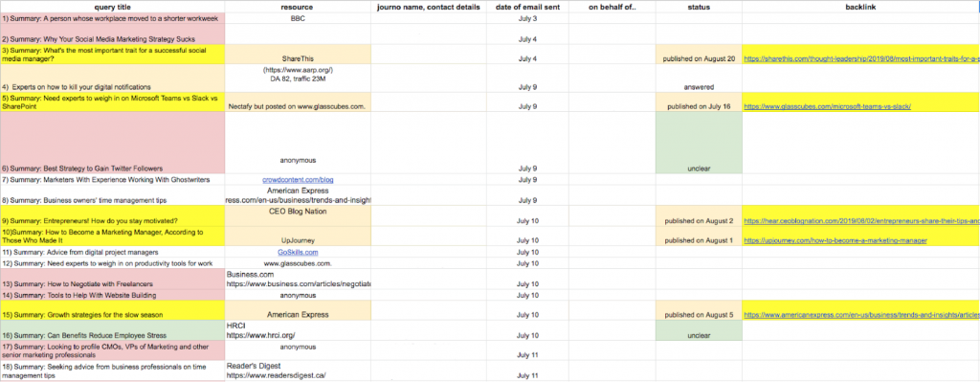Select query 4 on killing digital notifications
980x382 pixels.
tap(113, 79)
